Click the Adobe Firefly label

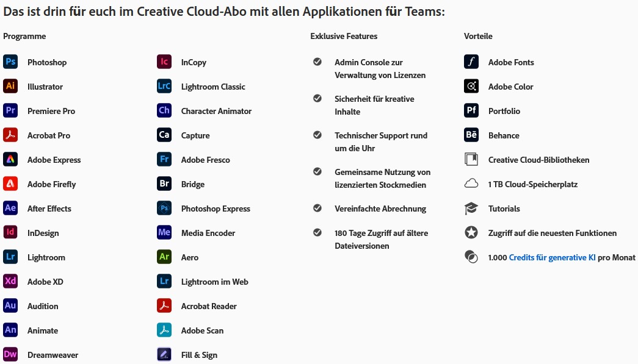[52, 184]
